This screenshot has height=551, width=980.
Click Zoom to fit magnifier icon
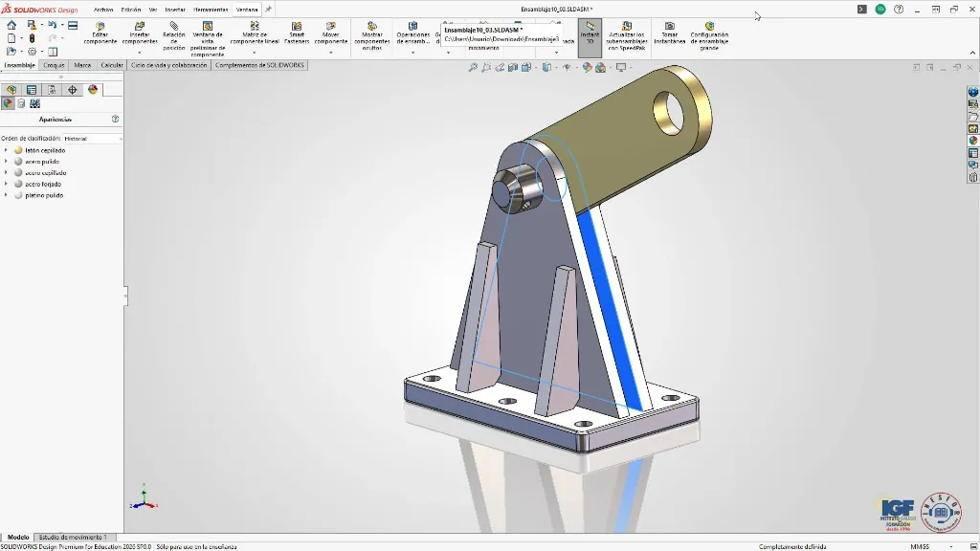(473, 68)
